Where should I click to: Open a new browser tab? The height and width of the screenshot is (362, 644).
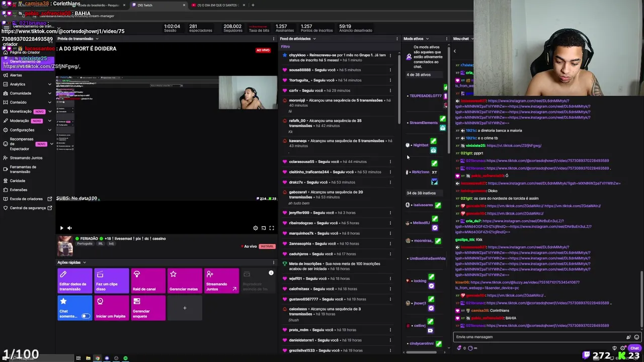(x=253, y=5)
